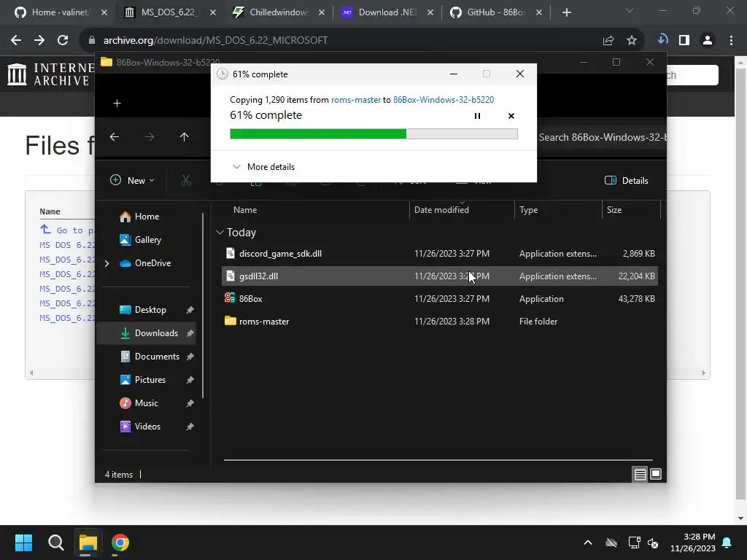Image resolution: width=747 pixels, height=560 pixels.
Task: Switch to Chilledwindows Chrome tab
Action: 278,12
